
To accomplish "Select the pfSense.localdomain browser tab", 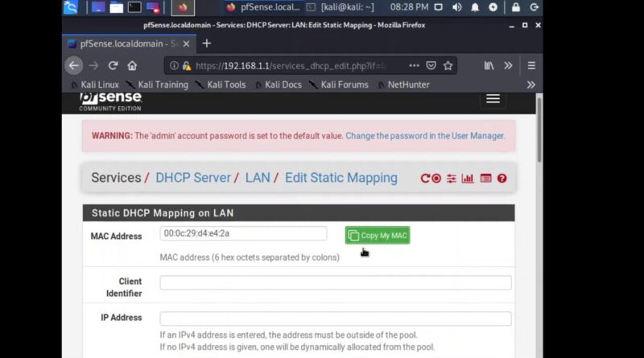I will pos(129,43).
